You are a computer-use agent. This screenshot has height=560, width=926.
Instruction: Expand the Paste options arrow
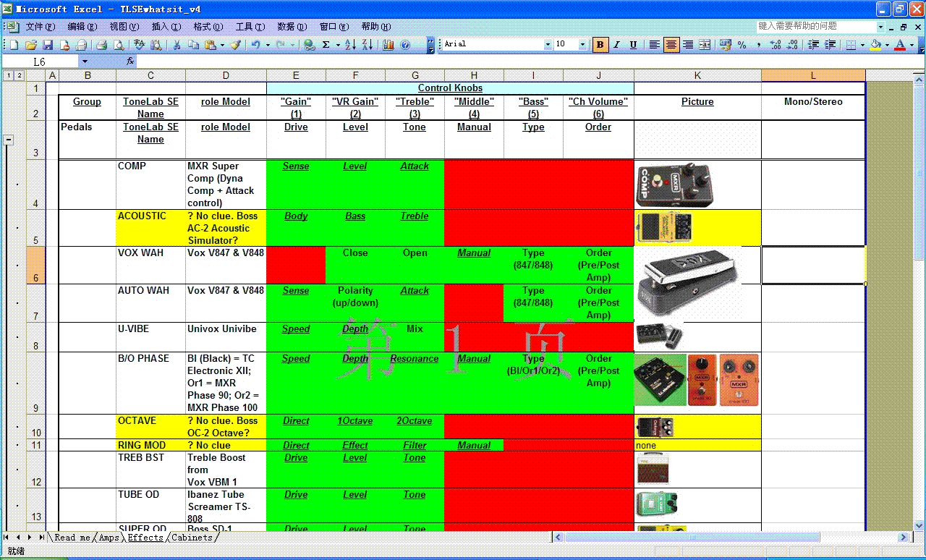(x=221, y=45)
